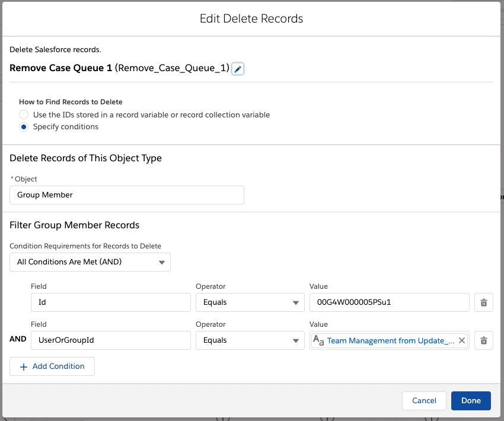Click the Cancel button
Screen dimensions: 504x421
[424, 401]
